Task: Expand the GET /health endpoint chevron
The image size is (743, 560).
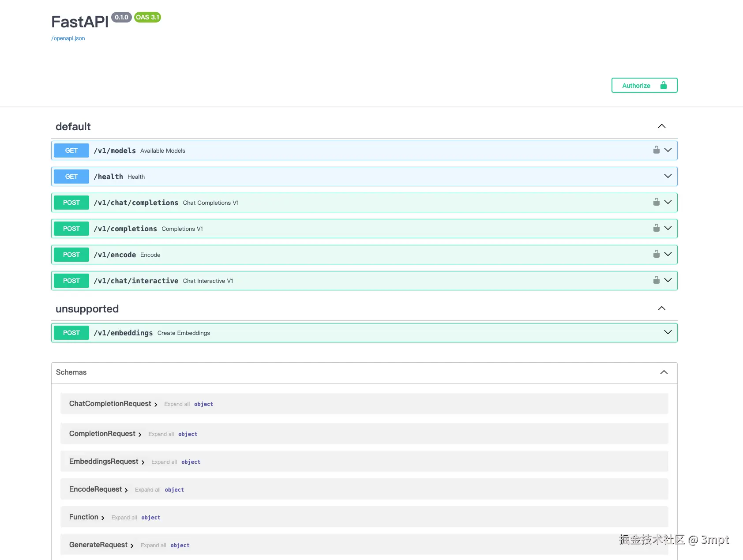Action: click(668, 176)
